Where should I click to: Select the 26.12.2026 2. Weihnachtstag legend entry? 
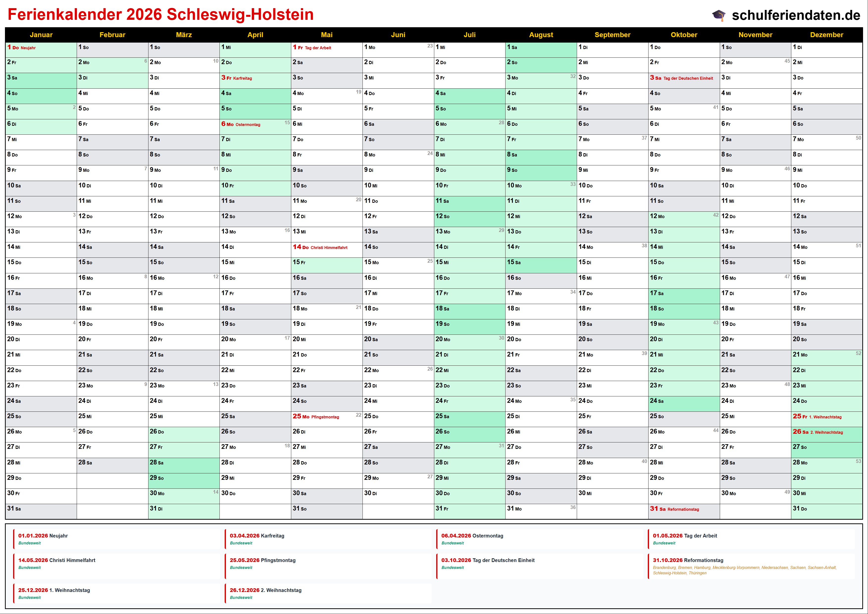(265, 590)
